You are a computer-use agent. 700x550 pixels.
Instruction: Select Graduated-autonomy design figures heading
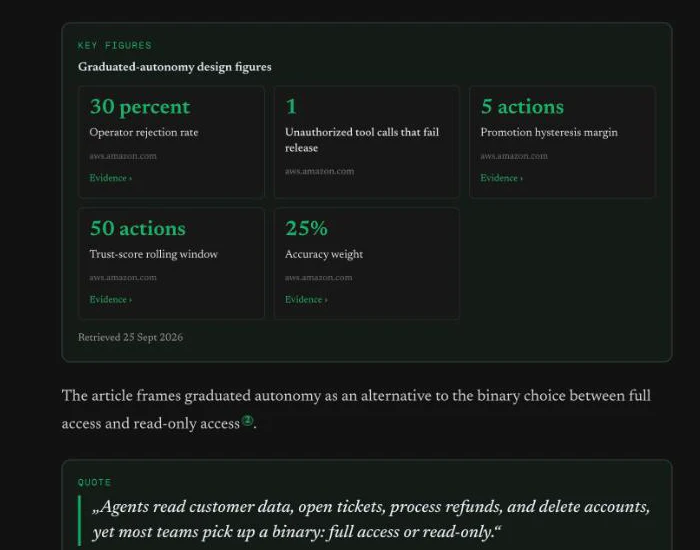point(175,67)
